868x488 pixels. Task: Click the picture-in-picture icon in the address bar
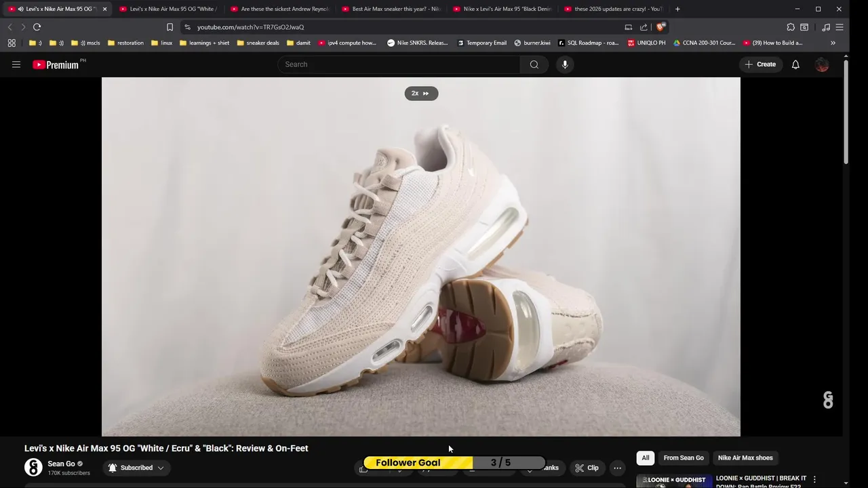629,27
